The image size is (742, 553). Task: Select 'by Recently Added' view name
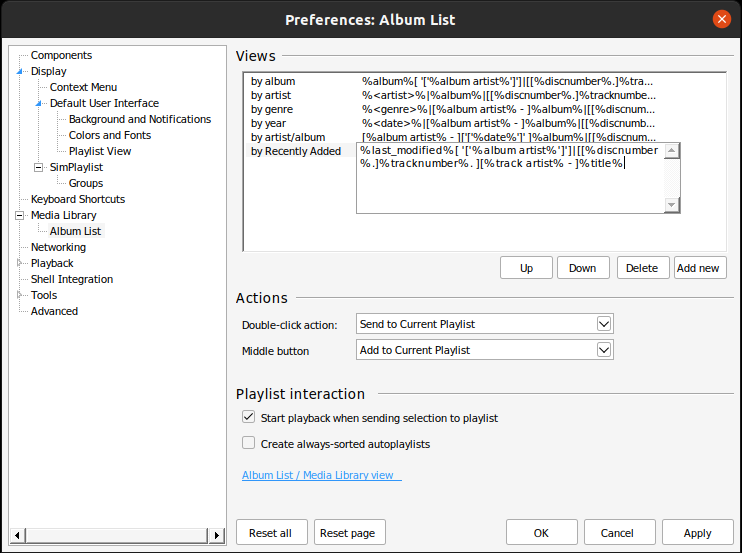pos(296,151)
